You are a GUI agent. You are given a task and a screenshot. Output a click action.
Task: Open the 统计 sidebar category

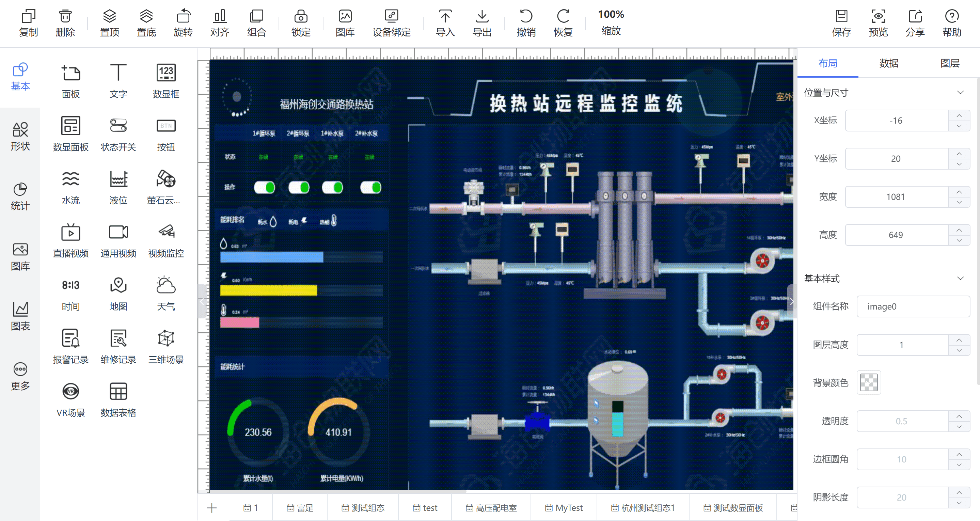point(20,197)
